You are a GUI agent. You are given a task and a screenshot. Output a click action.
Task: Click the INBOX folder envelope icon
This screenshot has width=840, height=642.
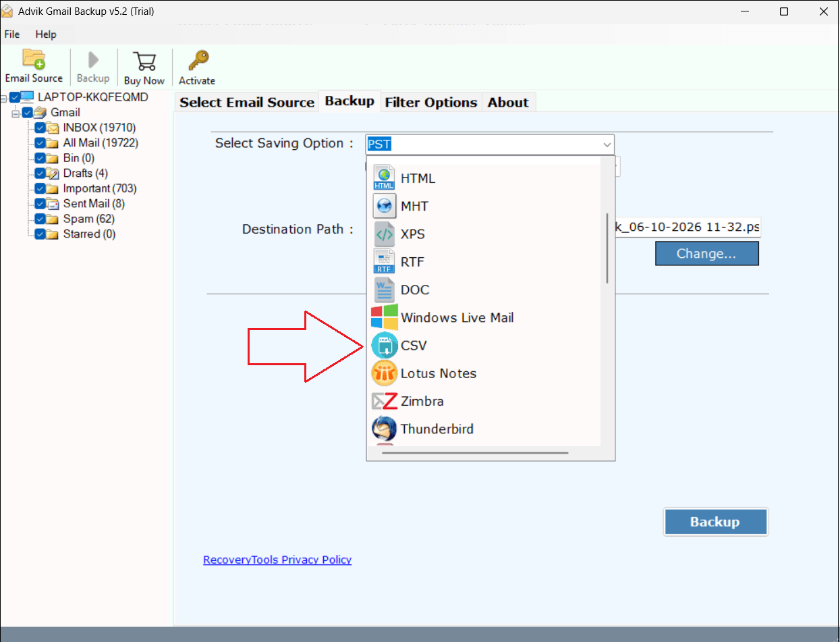tap(53, 128)
